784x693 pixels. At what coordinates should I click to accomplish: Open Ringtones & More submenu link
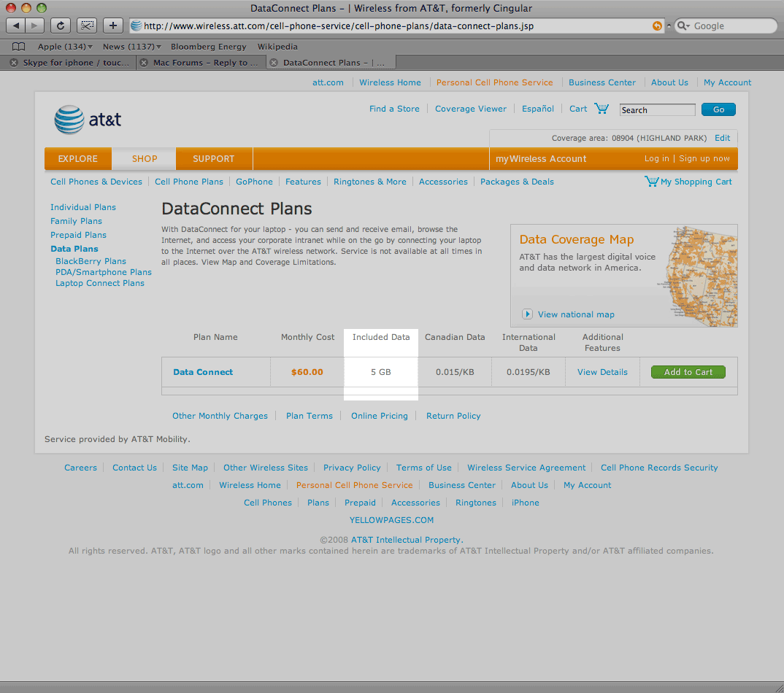[370, 182]
